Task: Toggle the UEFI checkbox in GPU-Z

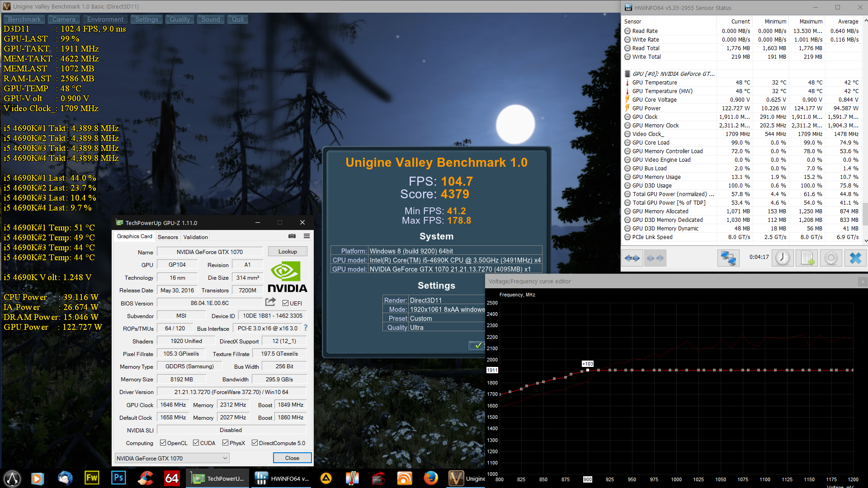Action: tap(285, 303)
